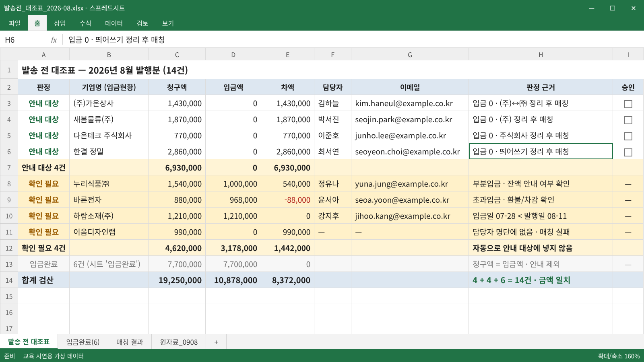
Task: Tick the approval checkbox for (주)가온상사
Action: click(628, 104)
